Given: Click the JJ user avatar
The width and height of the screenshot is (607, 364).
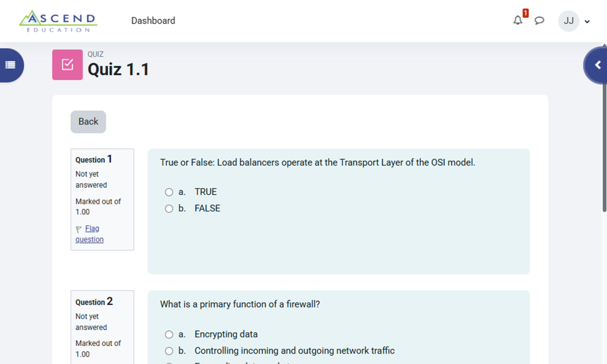Looking at the screenshot, I should point(569,21).
